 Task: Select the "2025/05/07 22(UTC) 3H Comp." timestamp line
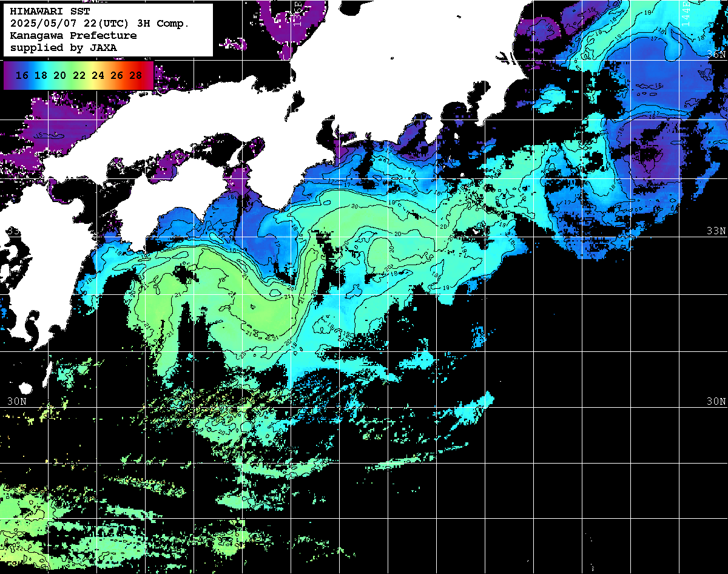click(x=99, y=24)
